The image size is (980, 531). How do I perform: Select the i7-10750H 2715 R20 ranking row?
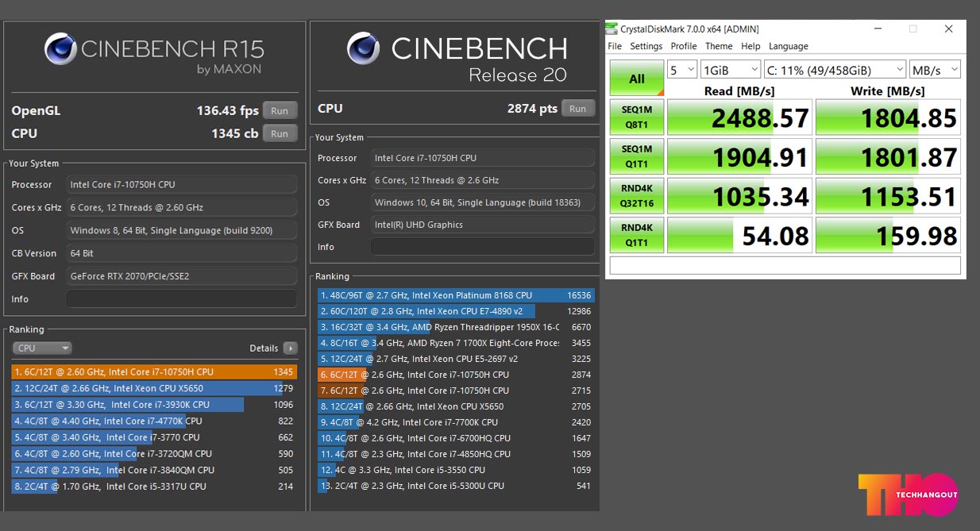click(x=456, y=391)
